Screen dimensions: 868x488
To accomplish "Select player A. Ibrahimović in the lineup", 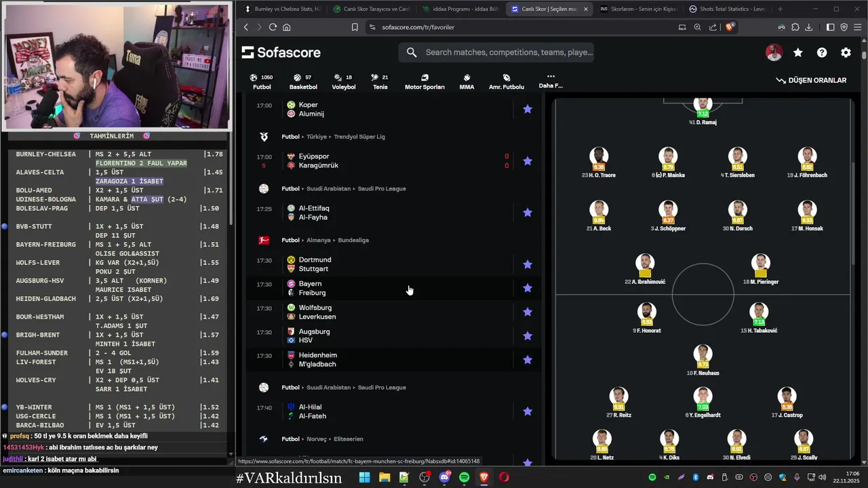I will pos(645,270).
